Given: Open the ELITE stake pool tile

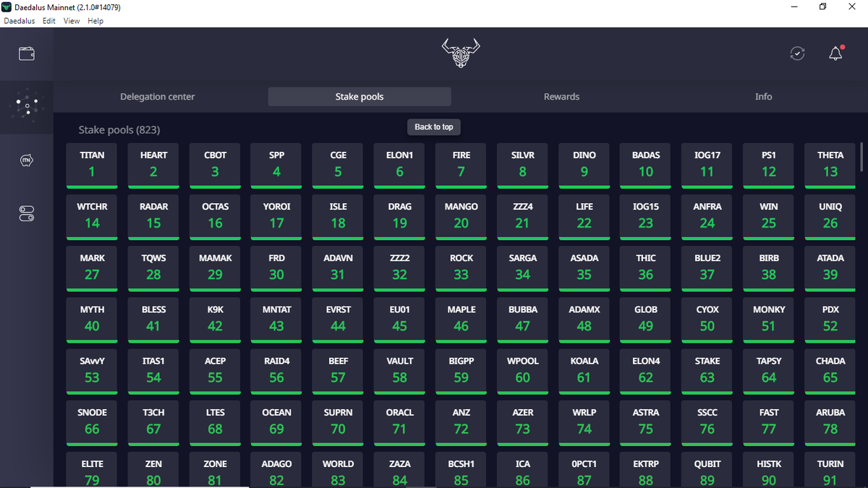Looking at the screenshot, I should [92, 470].
